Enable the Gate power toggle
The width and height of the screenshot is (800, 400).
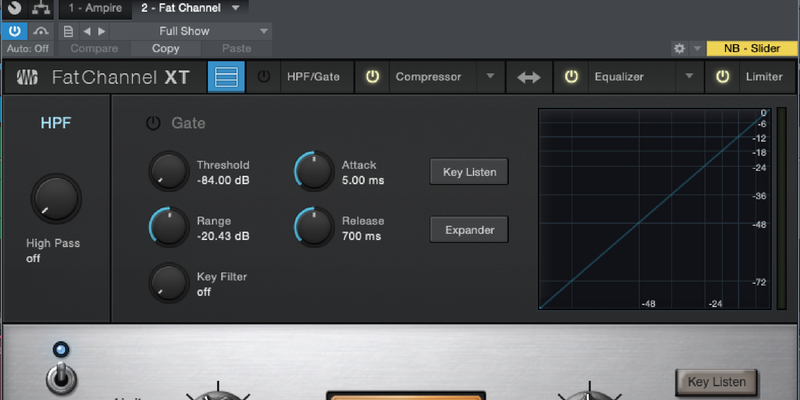pyautogui.click(x=152, y=123)
